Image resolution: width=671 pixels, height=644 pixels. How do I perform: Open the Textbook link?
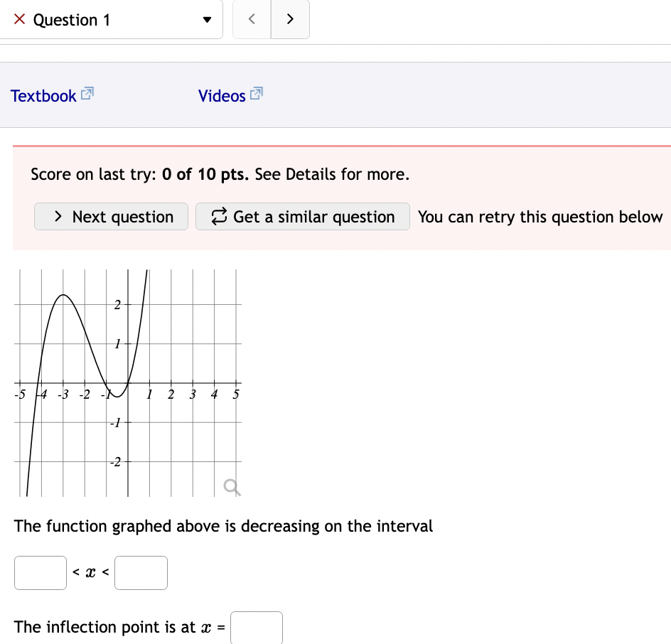(43, 95)
